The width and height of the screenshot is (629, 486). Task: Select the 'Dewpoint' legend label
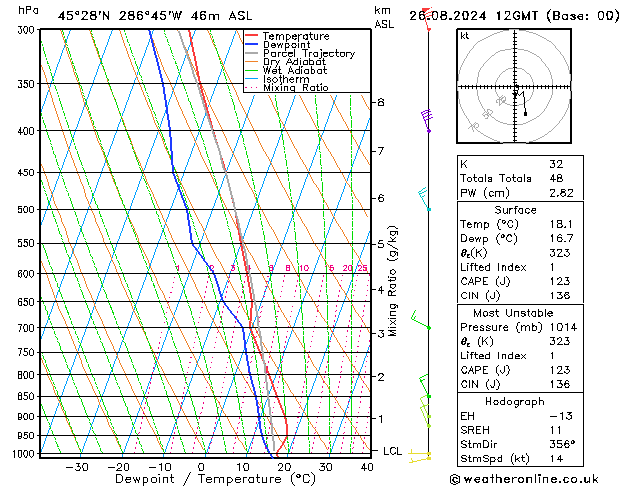coord(286,45)
